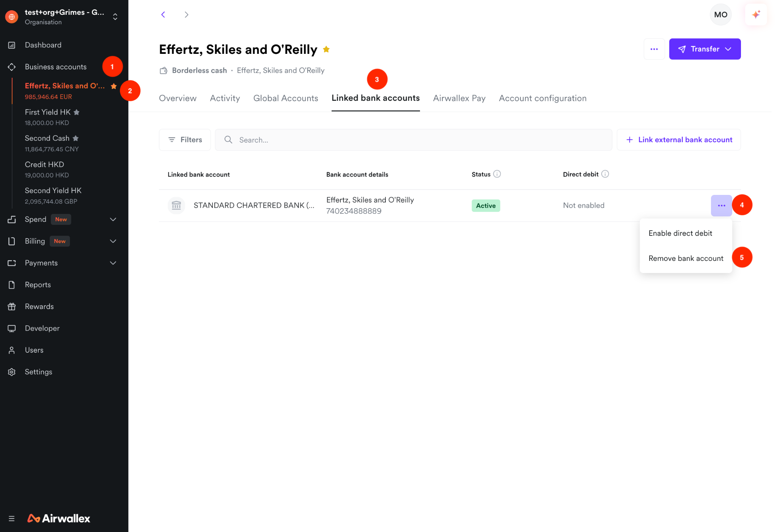The width and height of the screenshot is (777, 532).
Task: Click the Bank account details column header
Action: (x=357, y=174)
